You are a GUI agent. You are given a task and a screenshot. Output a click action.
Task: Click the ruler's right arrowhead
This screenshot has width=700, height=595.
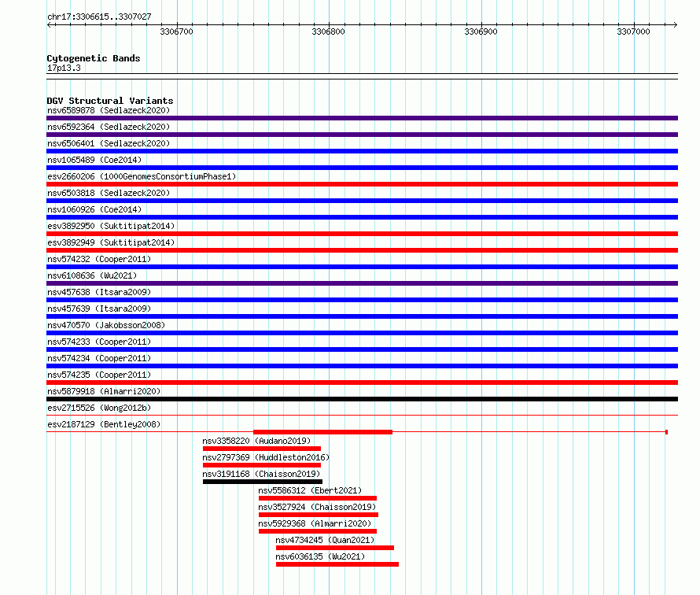coord(676,24)
